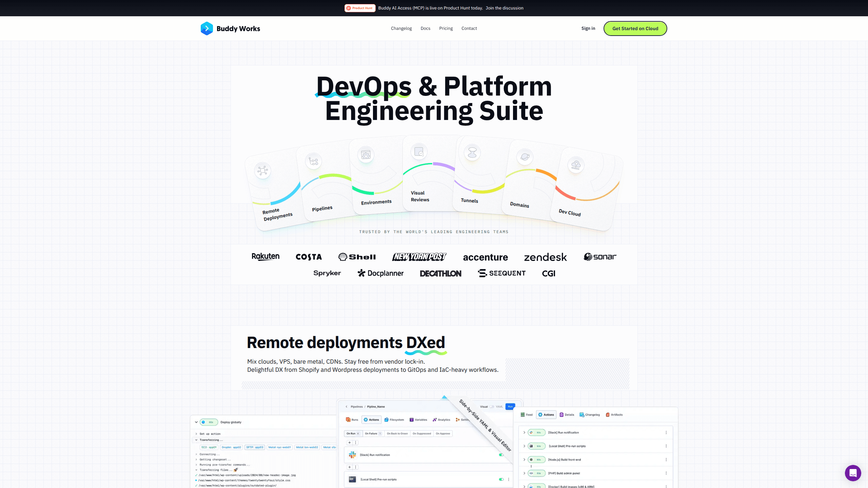Viewport: 868px width, 488px height.
Task: Select the On Back to Green tab
Action: [x=397, y=433]
